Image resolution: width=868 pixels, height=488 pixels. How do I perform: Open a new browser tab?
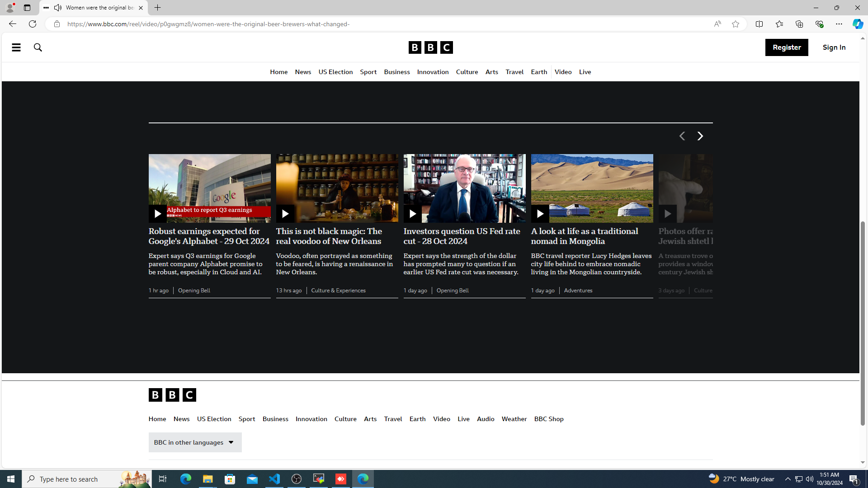click(x=157, y=8)
